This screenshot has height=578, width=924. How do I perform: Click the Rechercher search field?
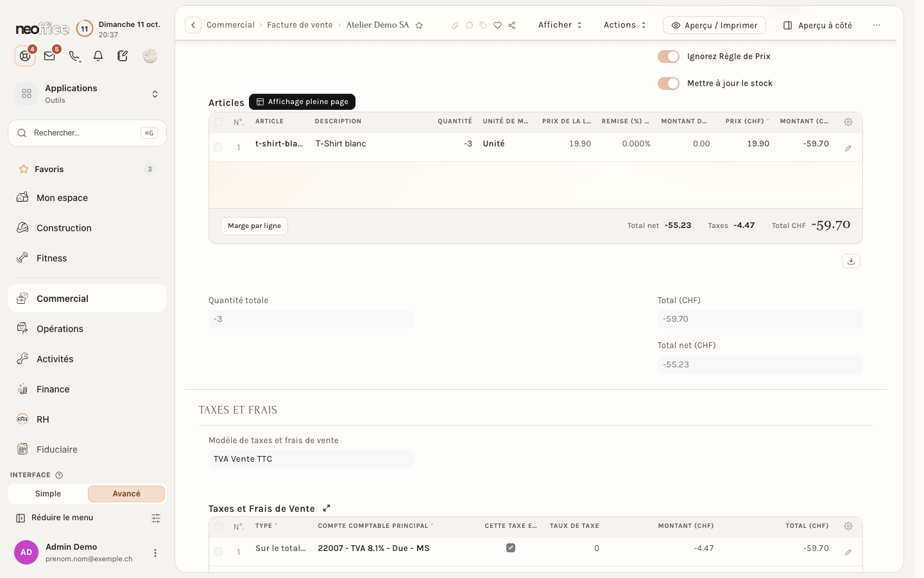[x=87, y=133]
